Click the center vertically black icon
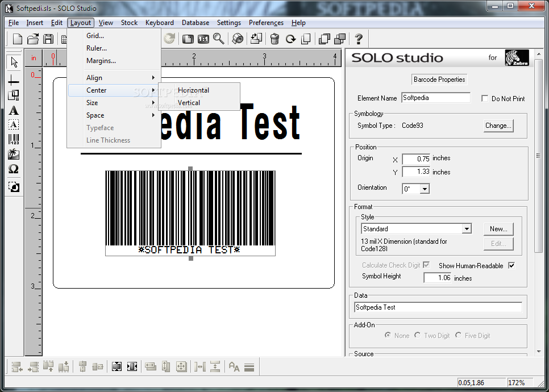 pos(117,367)
